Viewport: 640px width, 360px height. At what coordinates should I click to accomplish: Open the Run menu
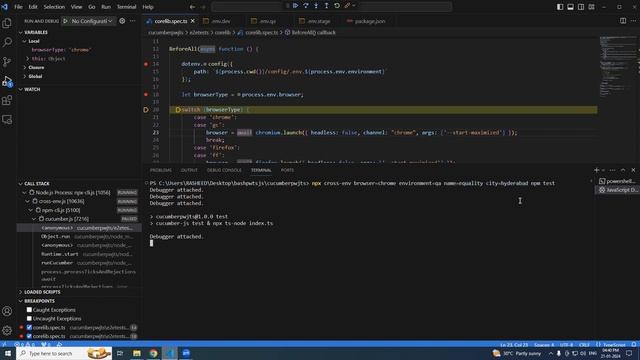pyautogui.click(x=106, y=7)
